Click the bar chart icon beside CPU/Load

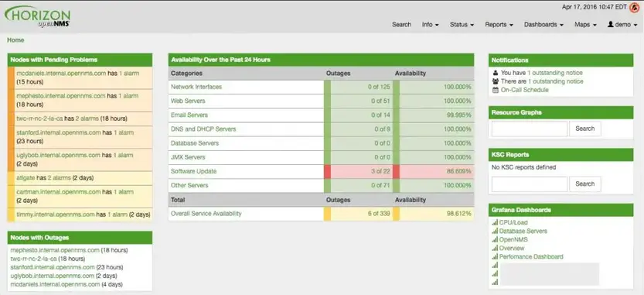pos(495,222)
